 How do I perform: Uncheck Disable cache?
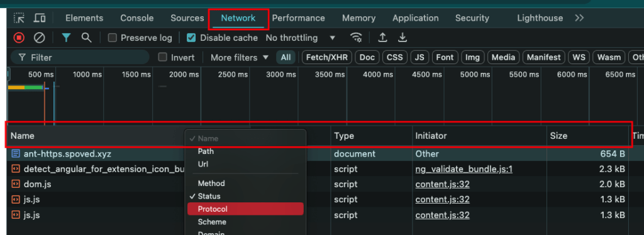(191, 38)
